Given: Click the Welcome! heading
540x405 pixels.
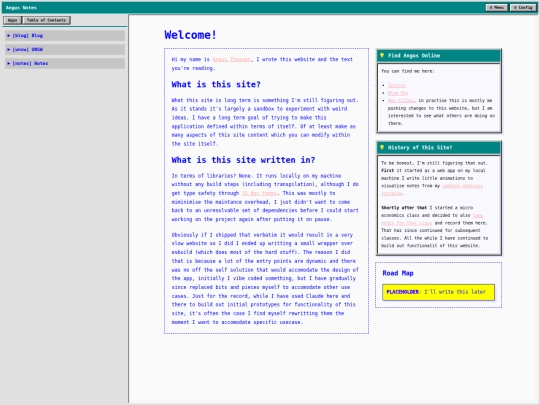Looking at the screenshot, I should [x=190, y=35].
